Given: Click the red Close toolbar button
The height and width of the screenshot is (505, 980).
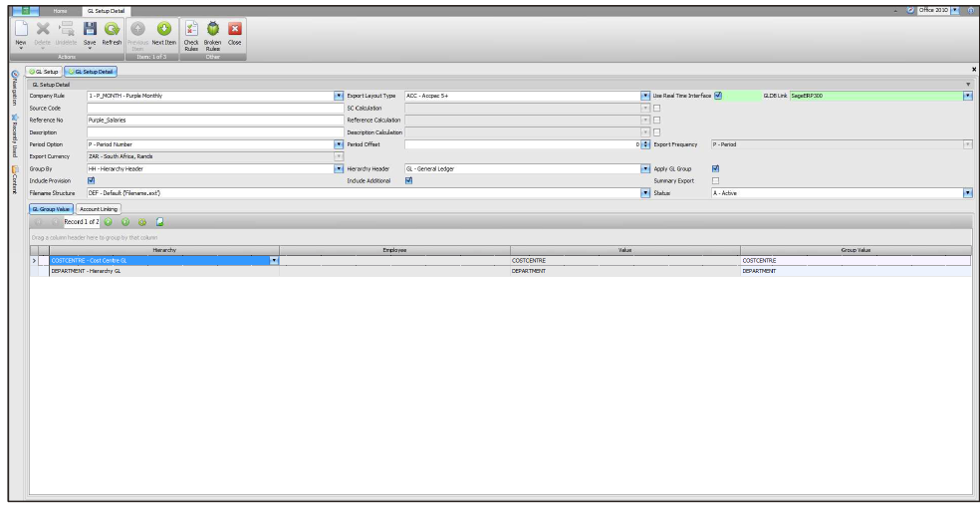Looking at the screenshot, I should point(234,28).
